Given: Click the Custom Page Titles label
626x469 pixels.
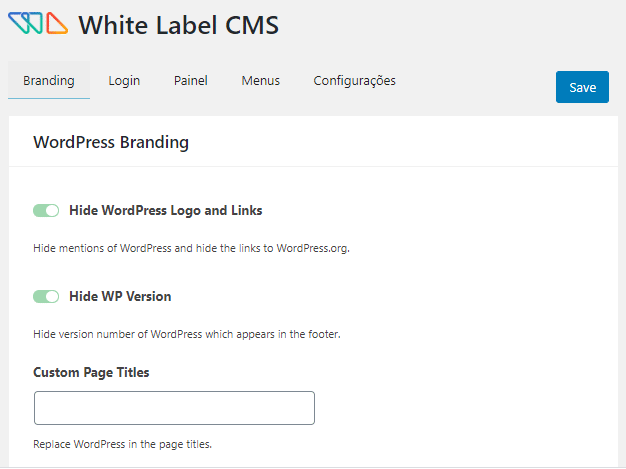Looking at the screenshot, I should [91, 372].
